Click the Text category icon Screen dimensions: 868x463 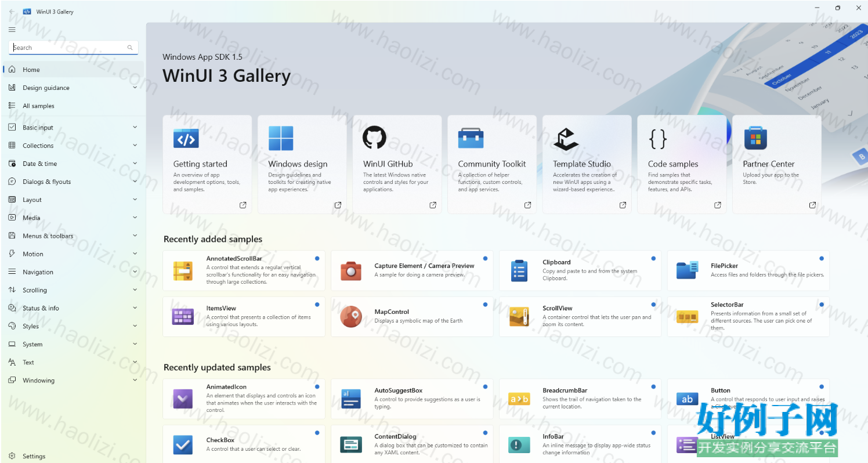[x=12, y=362]
